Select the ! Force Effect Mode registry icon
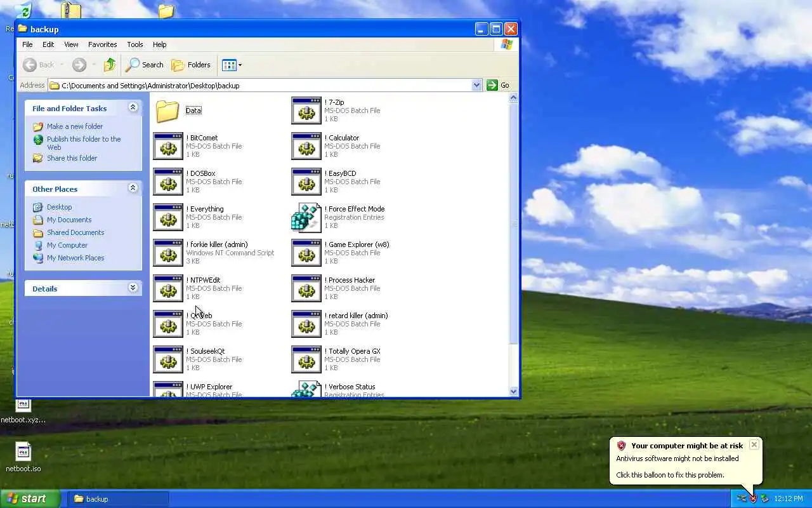Image resolution: width=812 pixels, height=508 pixels. (306, 217)
